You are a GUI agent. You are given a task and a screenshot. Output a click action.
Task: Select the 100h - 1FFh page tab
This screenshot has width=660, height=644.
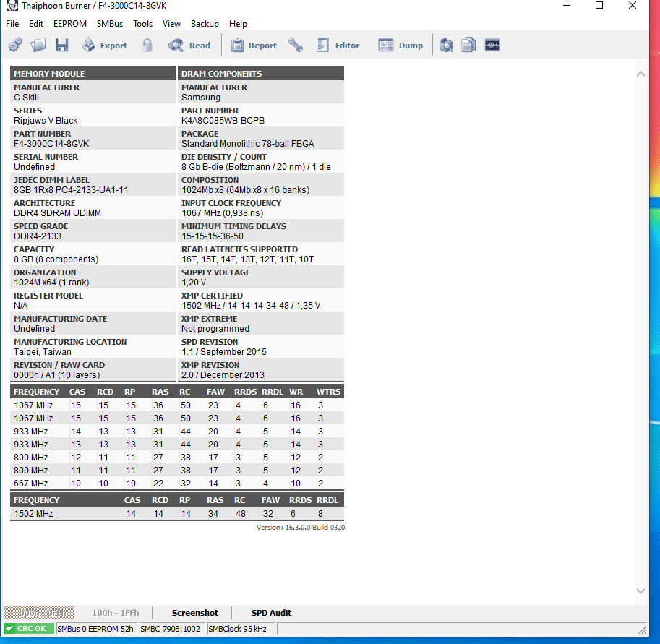coord(116,613)
